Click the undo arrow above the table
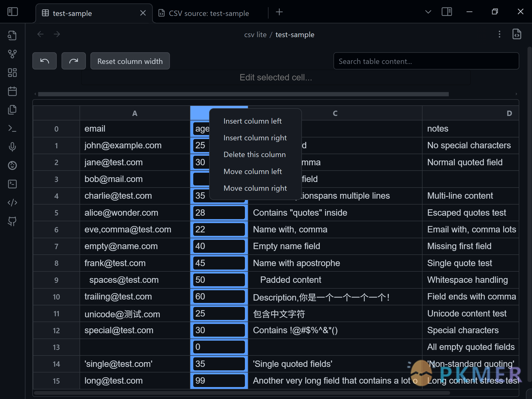532x399 pixels. pyautogui.click(x=44, y=61)
